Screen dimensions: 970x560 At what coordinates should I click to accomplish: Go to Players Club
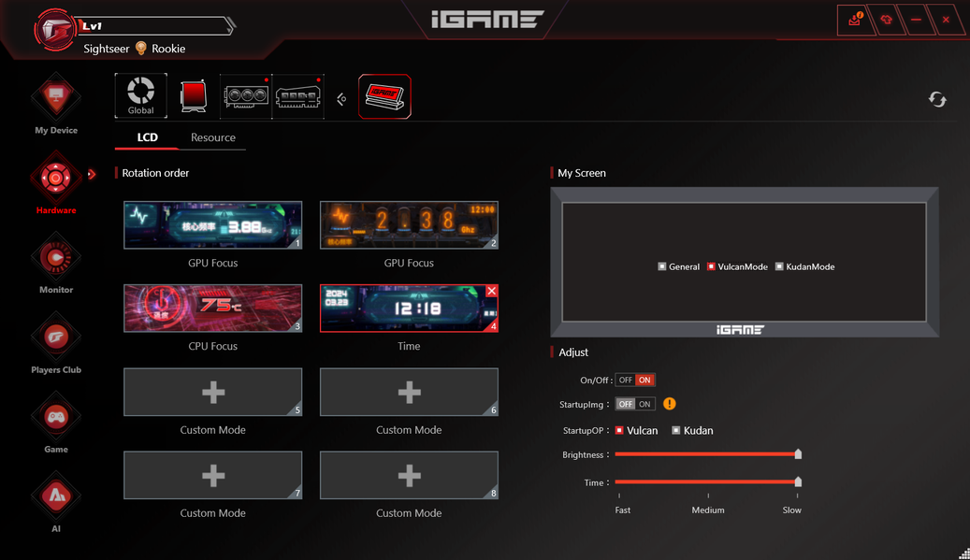(56, 343)
